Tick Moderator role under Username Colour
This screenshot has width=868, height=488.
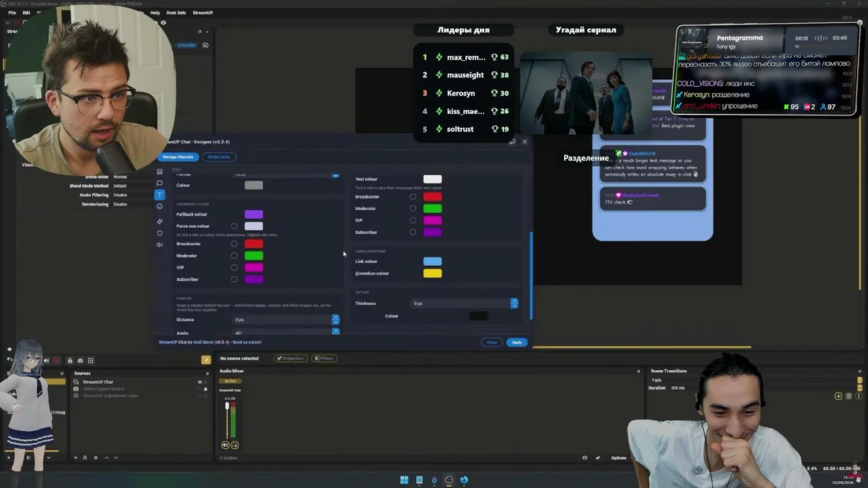pyautogui.click(x=234, y=256)
